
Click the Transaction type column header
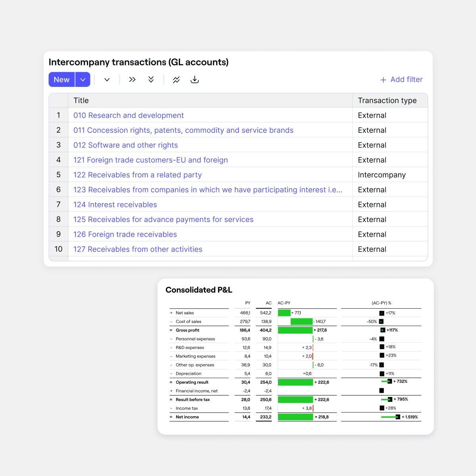pyautogui.click(x=387, y=101)
